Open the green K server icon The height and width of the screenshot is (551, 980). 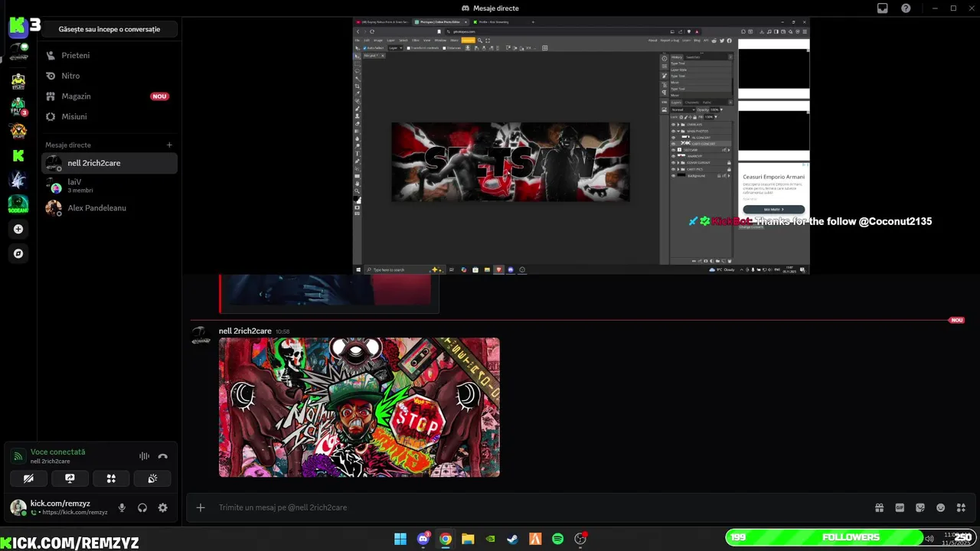tap(18, 155)
